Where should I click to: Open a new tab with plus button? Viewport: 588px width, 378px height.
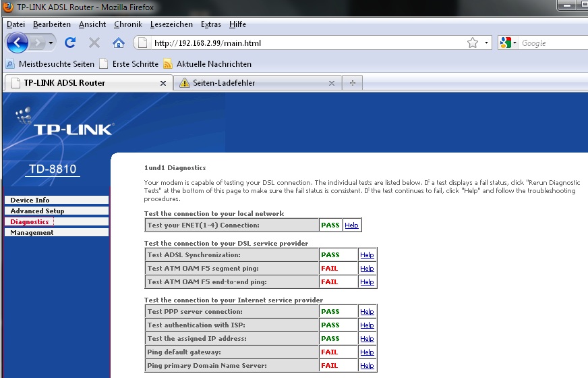[353, 83]
